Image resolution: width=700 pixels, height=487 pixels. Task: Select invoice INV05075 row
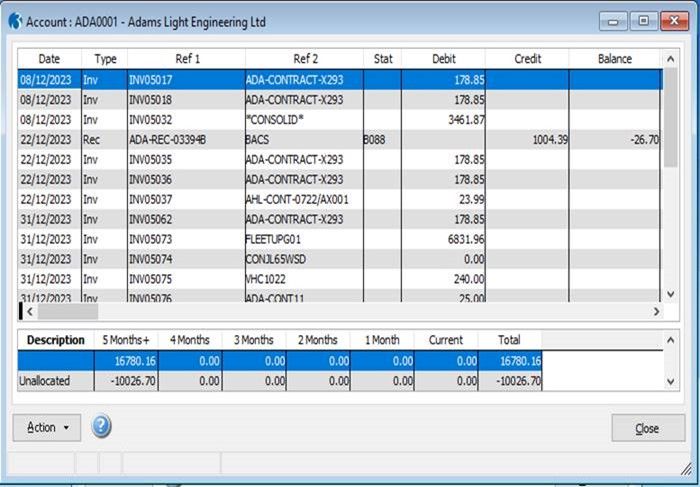[340, 279]
